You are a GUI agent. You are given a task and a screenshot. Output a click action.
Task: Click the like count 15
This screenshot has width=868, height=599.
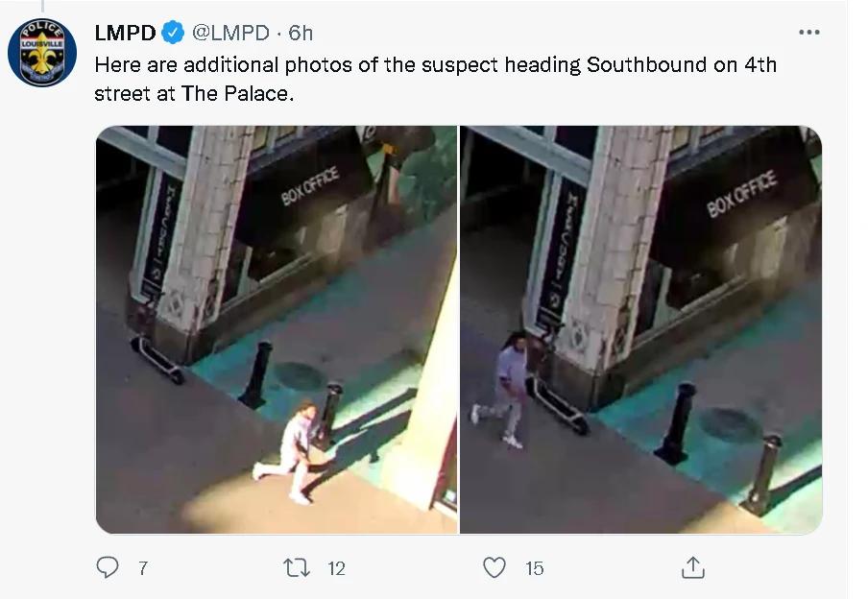click(534, 568)
